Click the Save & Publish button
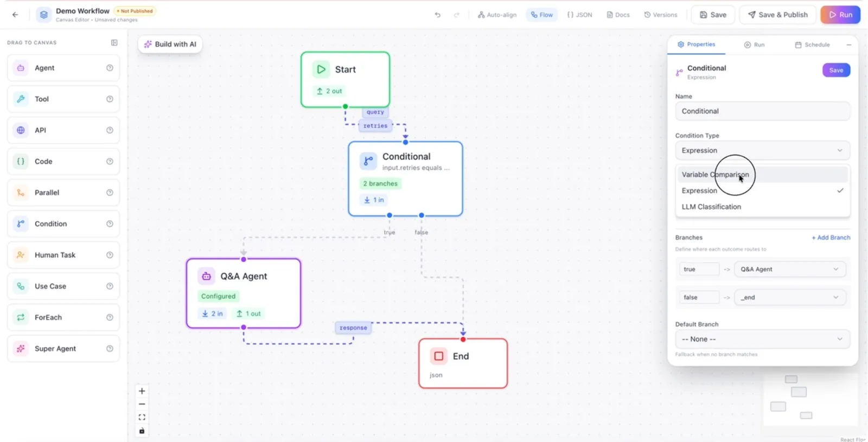868x442 pixels. click(777, 15)
